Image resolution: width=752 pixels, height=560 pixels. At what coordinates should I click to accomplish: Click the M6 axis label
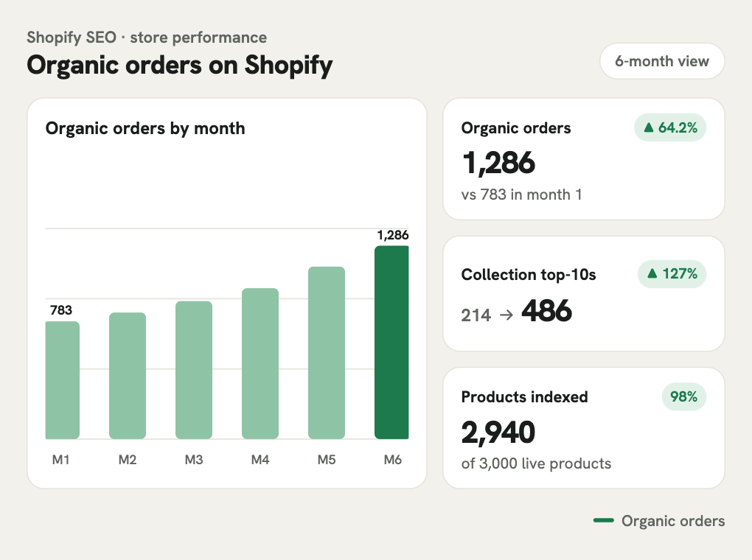click(x=393, y=460)
